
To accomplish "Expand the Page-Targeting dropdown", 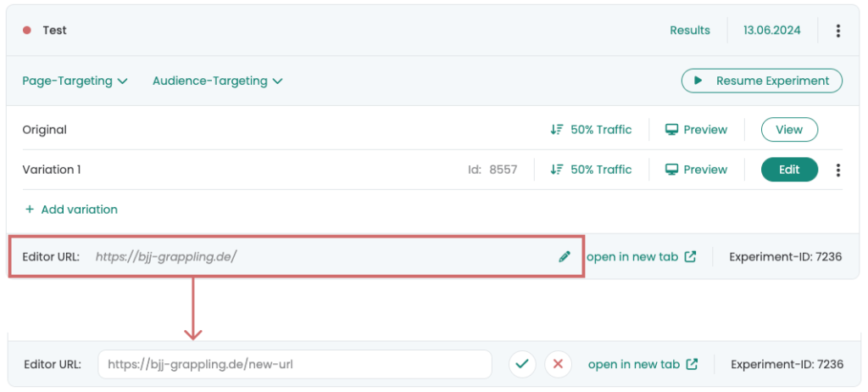I will [x=75, y=81].
